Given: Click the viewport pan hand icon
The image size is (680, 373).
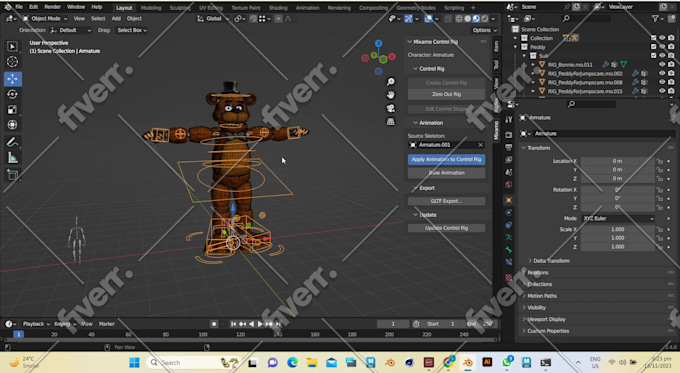Looking at the screenshot, I should 391,95.
